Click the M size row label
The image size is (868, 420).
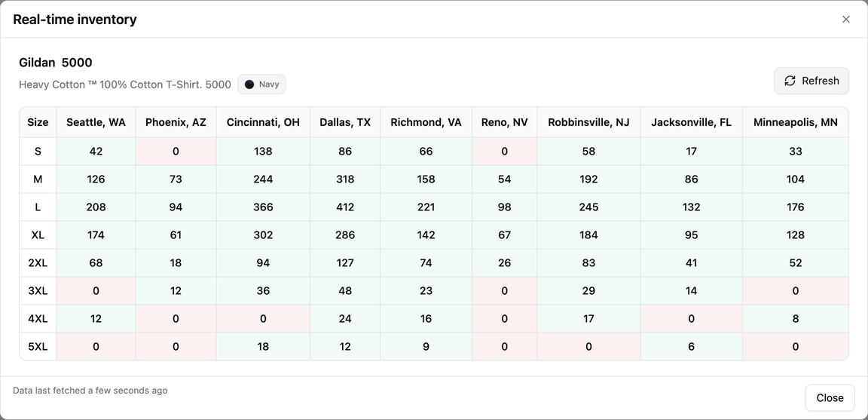(x=38, y=179)
